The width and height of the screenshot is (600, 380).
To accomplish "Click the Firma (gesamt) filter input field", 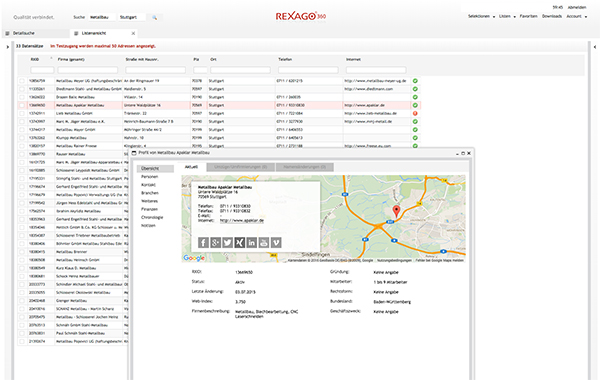I will (x=88, y=70).
